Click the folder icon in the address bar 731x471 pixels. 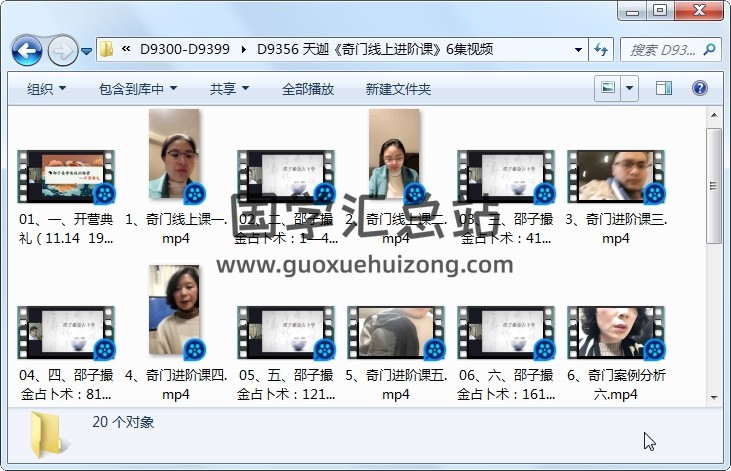point(107,49)
